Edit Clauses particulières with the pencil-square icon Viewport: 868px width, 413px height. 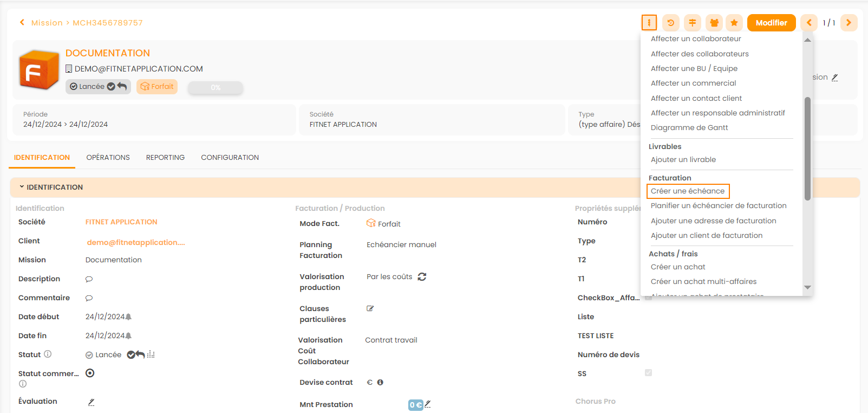point(370,309)
